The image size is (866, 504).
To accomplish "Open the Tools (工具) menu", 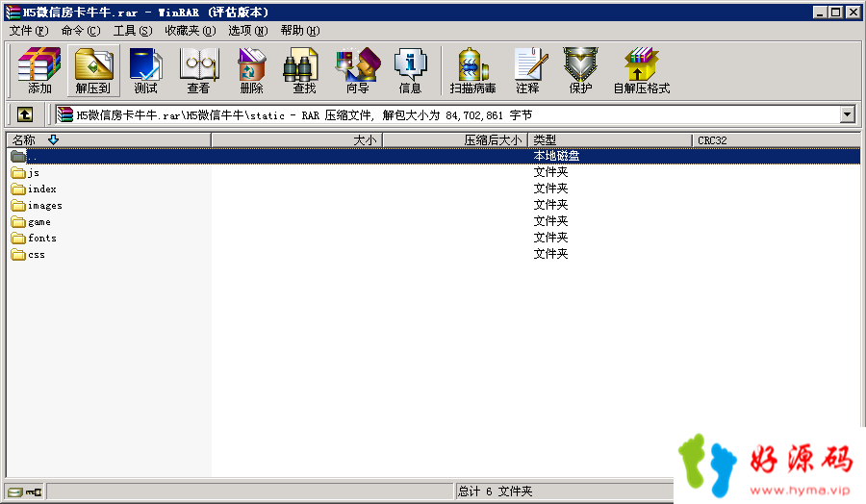I will (x=133, y=31).
